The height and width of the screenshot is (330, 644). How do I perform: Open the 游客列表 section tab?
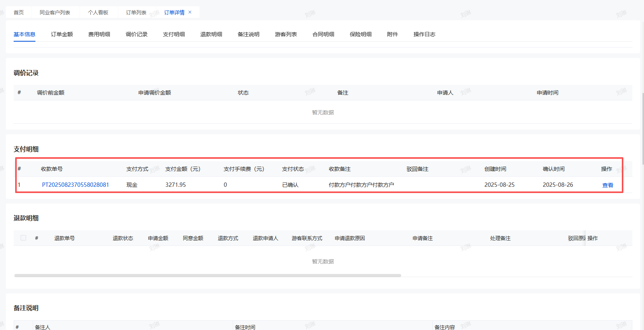coord(286,34)
